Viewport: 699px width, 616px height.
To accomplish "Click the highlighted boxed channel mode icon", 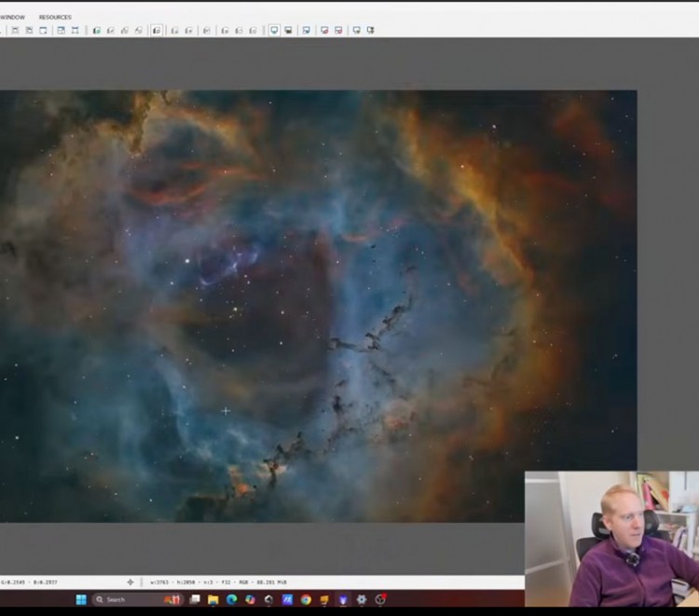I will pyautogui.click(x=157, y=31).
